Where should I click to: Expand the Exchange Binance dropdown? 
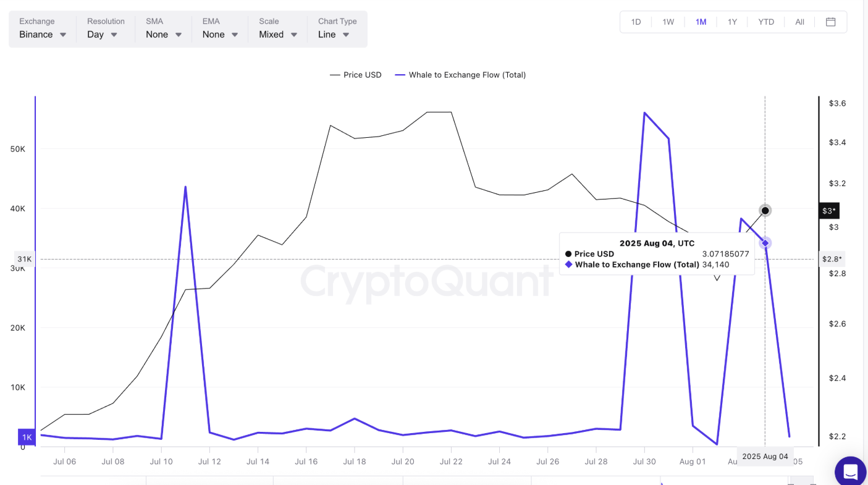43,29
